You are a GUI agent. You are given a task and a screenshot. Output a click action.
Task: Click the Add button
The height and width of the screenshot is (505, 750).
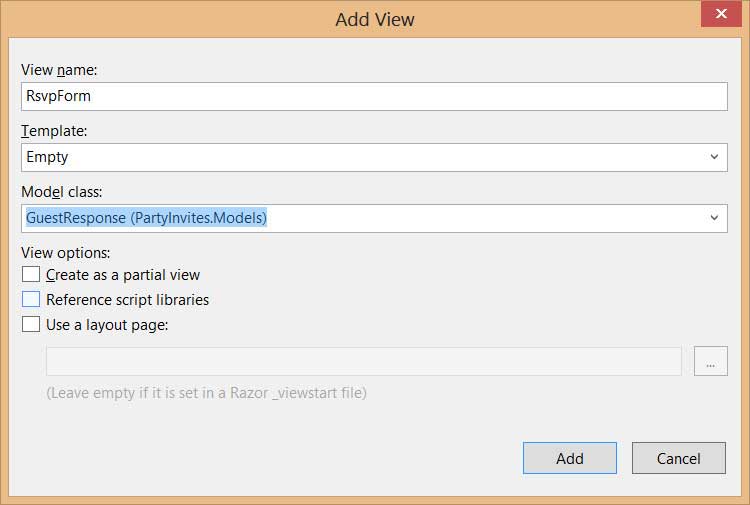[570, 458]
